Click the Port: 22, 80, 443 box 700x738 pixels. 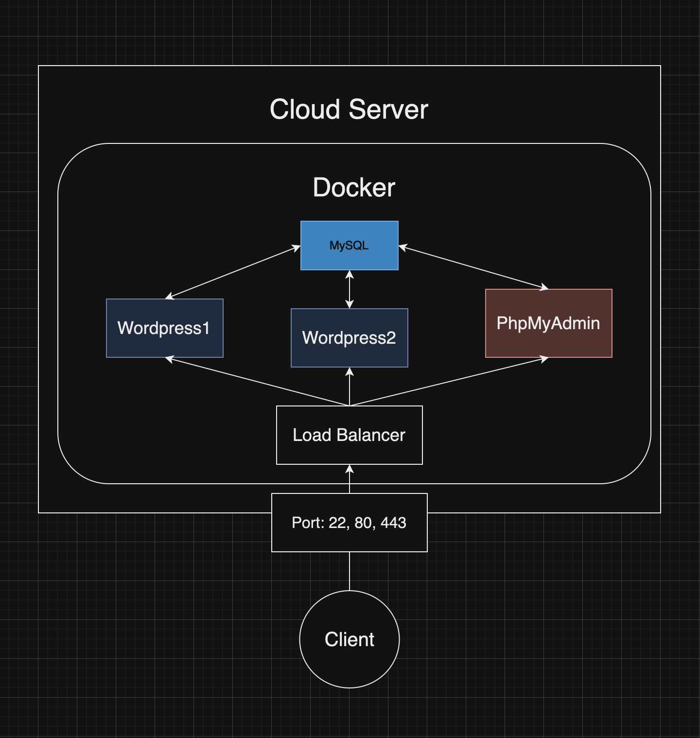coord(349,523)
